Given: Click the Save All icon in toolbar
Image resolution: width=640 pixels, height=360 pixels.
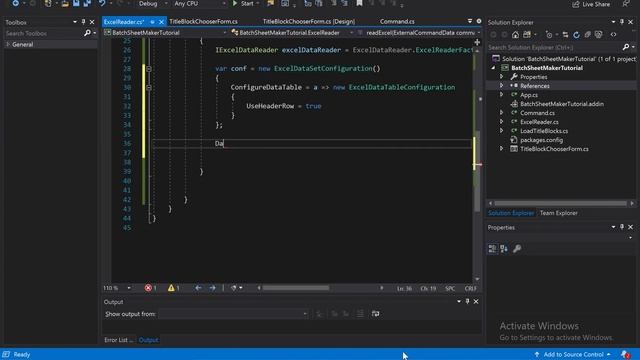Looking at the screenshot, I should pos(87,4).
